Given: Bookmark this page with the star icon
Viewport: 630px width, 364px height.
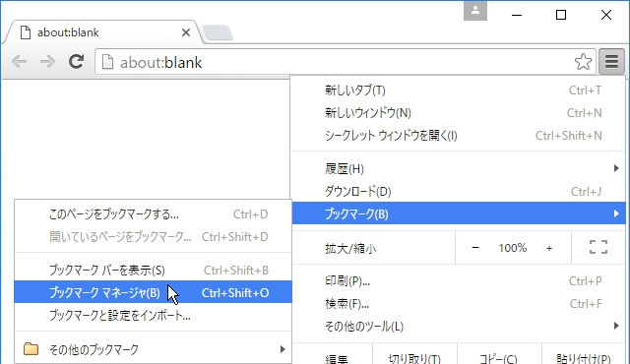Looking at the screenshot, I should (583, 62).
